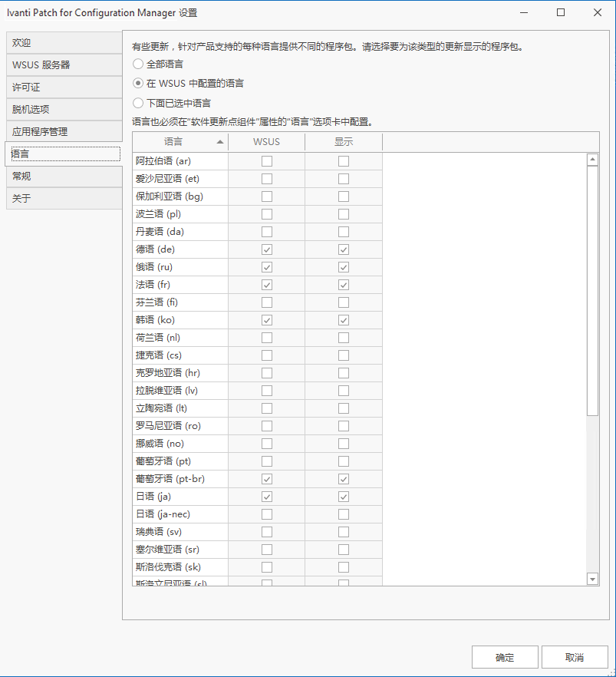The width and height of the screenshot is (616, 677).
Task: Uncheck 显示 for 日语 (ja)
Action: (x=344, y=497)
